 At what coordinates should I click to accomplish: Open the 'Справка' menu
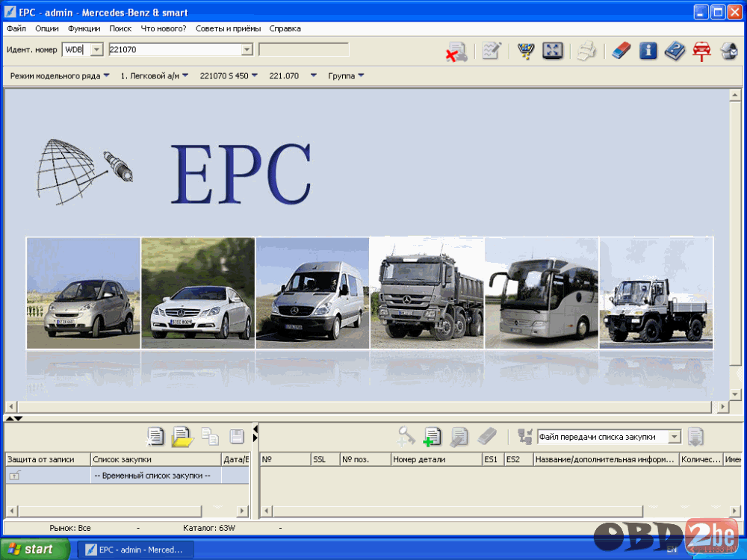(x=285, y=28)
